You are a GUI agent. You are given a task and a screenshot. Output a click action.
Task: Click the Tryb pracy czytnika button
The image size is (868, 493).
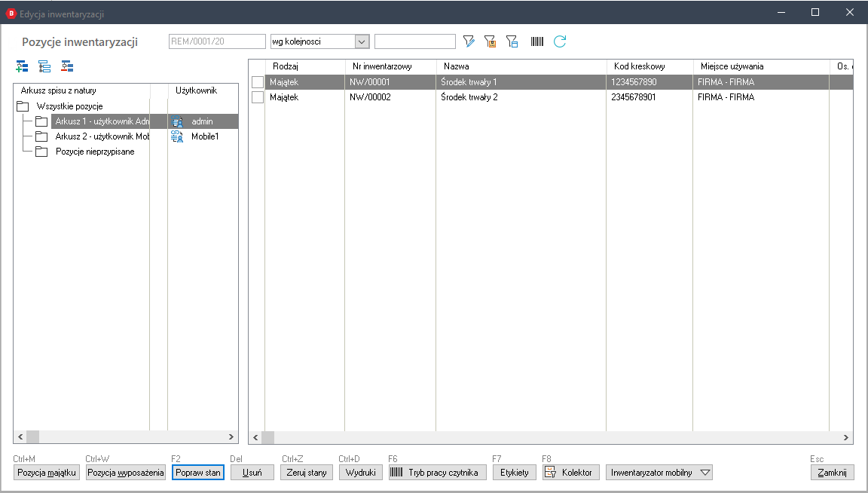(437, 473)
